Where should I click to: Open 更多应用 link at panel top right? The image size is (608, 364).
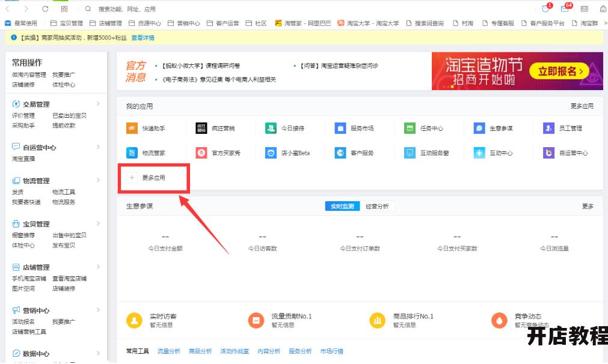point(582,106)
